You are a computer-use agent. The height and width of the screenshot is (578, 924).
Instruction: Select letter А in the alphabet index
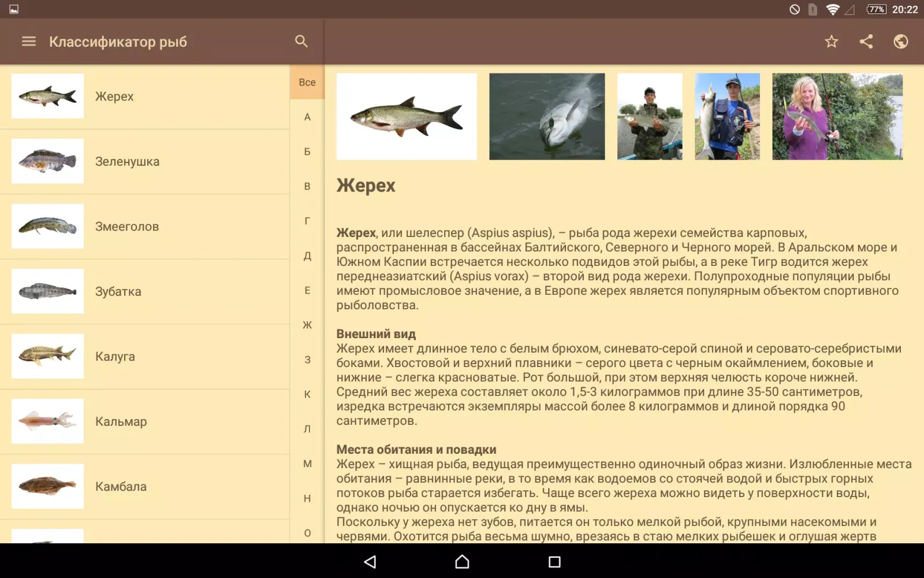point(307,117)
